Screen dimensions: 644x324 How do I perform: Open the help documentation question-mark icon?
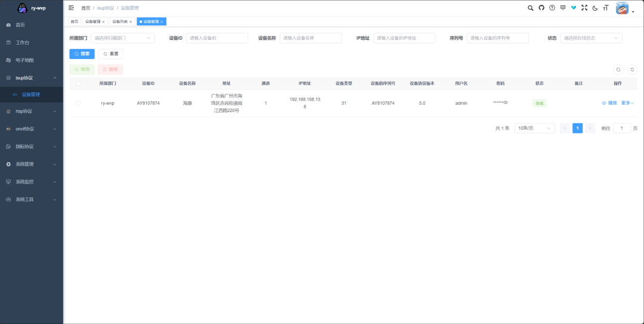click(552, 8)
